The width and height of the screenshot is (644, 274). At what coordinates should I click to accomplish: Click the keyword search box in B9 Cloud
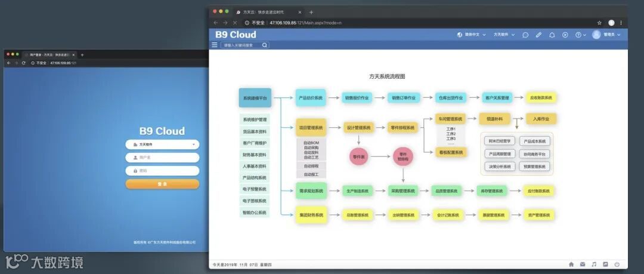pos(245,45)
